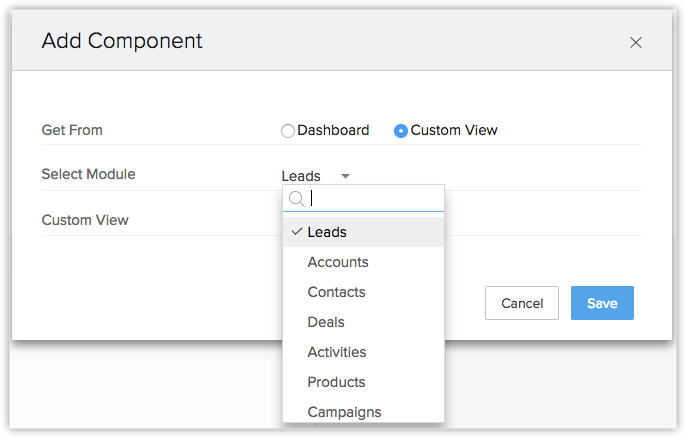Click the checkmark beside Leads option
Viewport: 686px width, 438px height.
(x=297, y=232)
